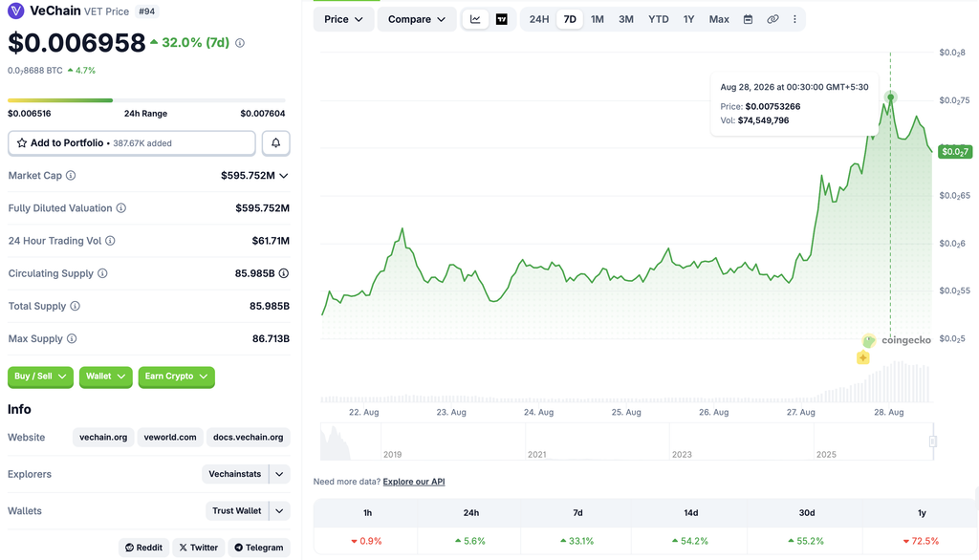Click the 1h 0.9% change cell
Image resolution: width=979 pixels, height=560 pixels.
point(366,541)
